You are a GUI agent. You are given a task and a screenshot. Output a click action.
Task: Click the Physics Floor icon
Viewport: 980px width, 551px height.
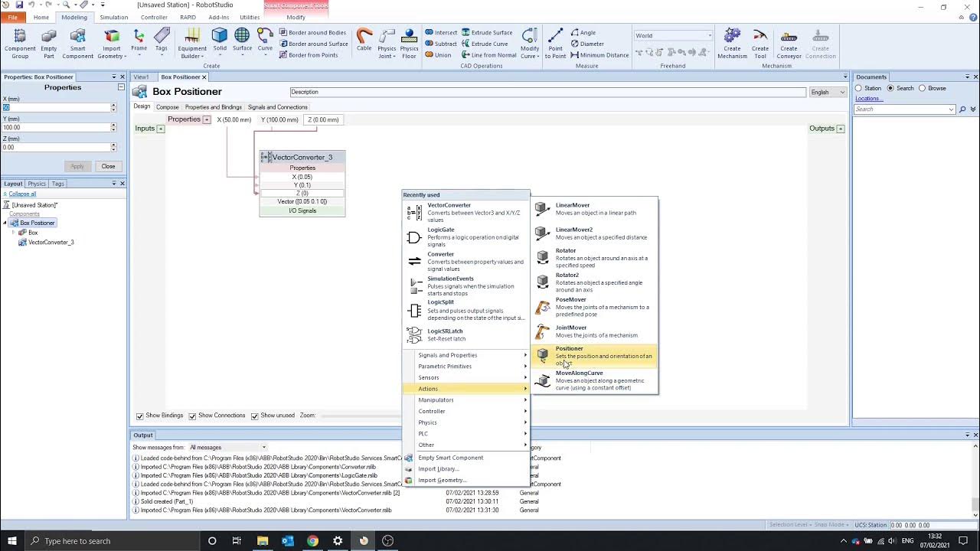coord(410,36)
